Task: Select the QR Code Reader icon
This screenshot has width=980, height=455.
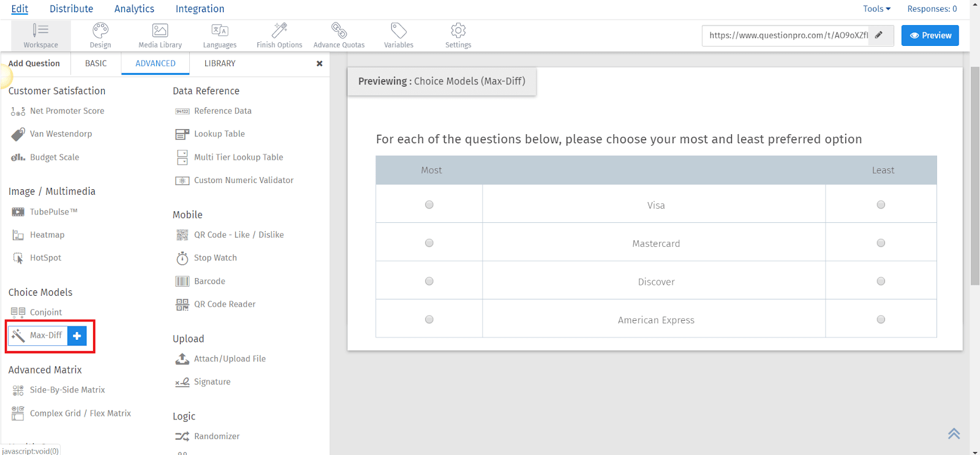Action: coord(183,304)
